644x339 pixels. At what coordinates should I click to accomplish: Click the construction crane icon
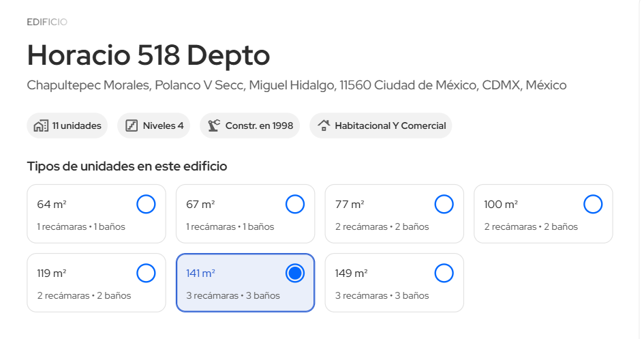pos(214,126)
